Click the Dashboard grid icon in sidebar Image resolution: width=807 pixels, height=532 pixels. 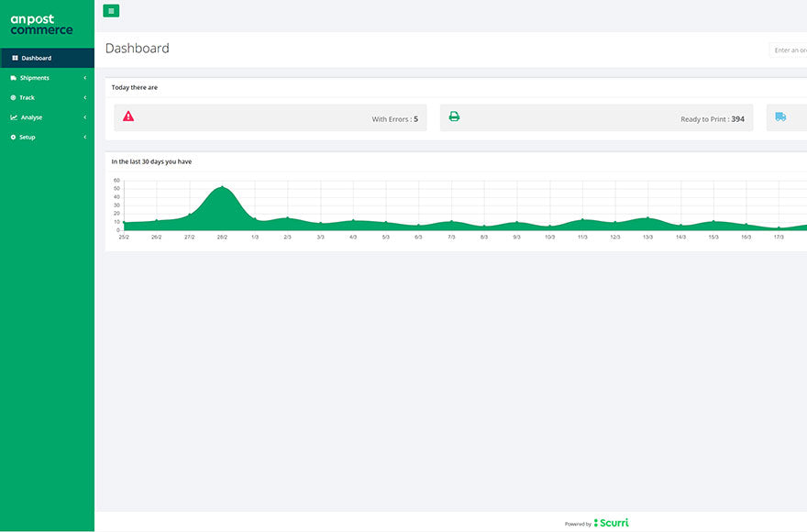coord(15,58)
